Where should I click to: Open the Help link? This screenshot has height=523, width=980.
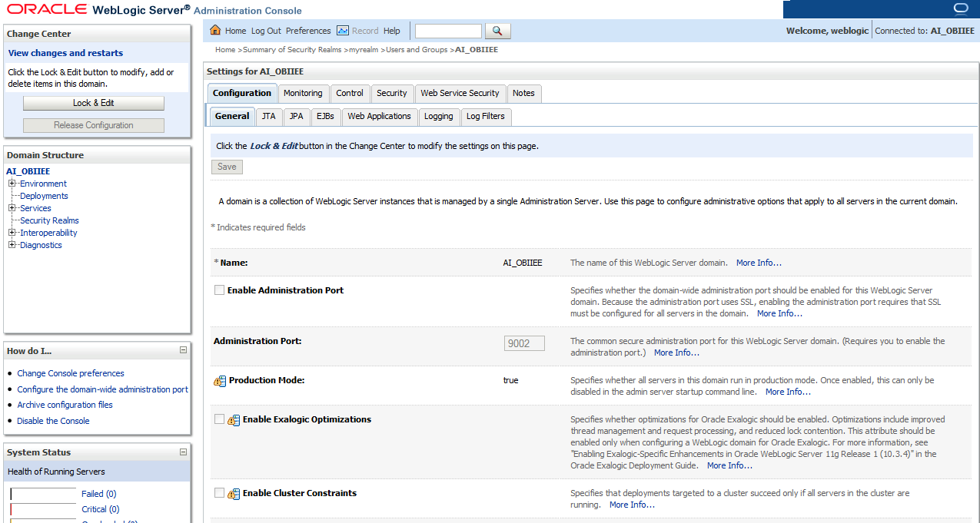point(392,31)
